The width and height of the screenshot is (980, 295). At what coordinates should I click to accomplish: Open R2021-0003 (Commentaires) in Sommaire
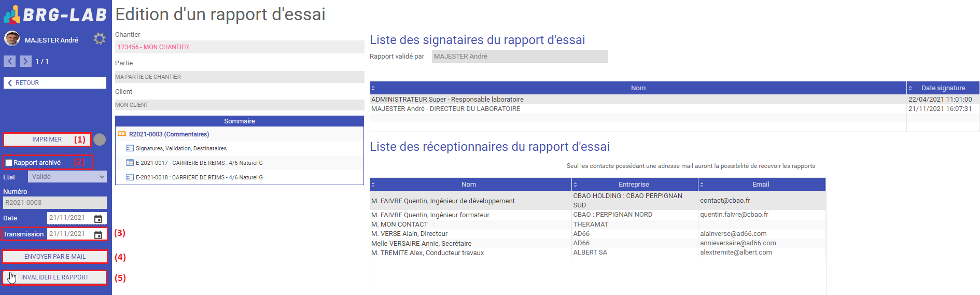(169, 134)
